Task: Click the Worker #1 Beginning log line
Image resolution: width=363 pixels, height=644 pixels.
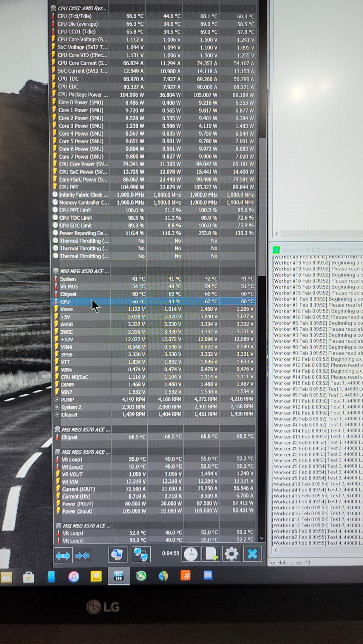Action: [318, 299]
